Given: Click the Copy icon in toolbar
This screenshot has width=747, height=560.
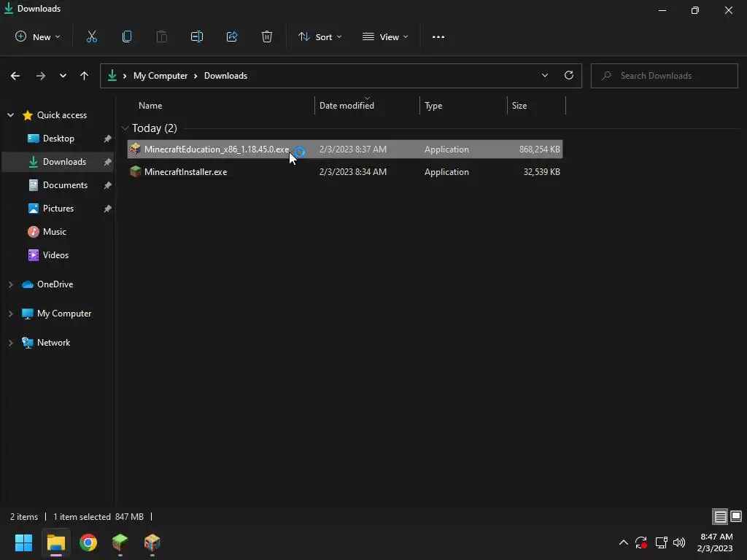Looking at the screenshot, I should click(x=127, y=36).
